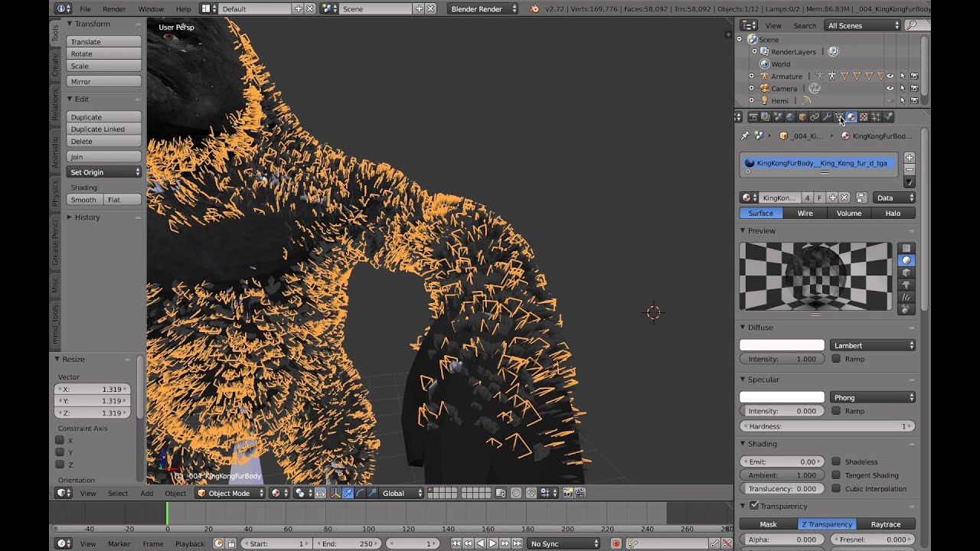
Task: Open the Object Data mesh tab
Action: click(839, 117)
